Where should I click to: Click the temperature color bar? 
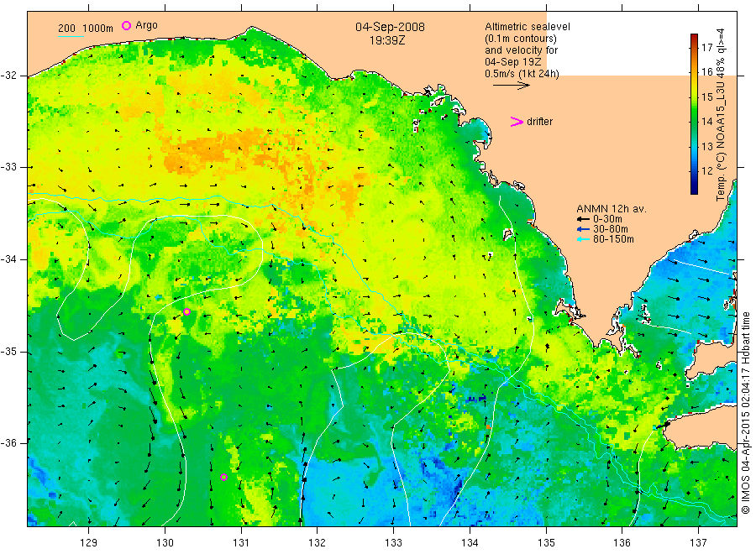tap(694, 114)
